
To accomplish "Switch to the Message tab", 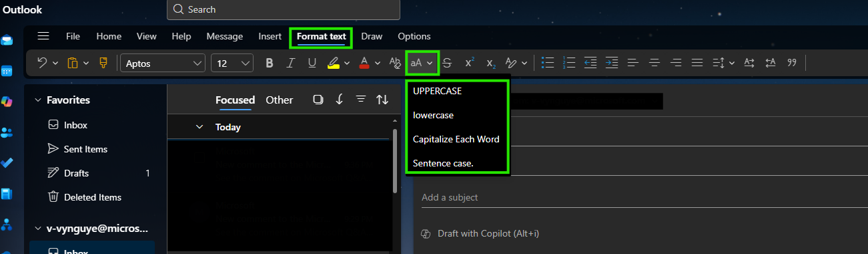I will click(x=225, y=36).
